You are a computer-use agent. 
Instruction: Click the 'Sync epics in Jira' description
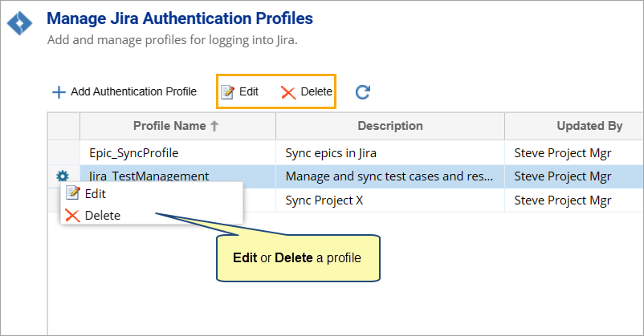click(331, 153)
